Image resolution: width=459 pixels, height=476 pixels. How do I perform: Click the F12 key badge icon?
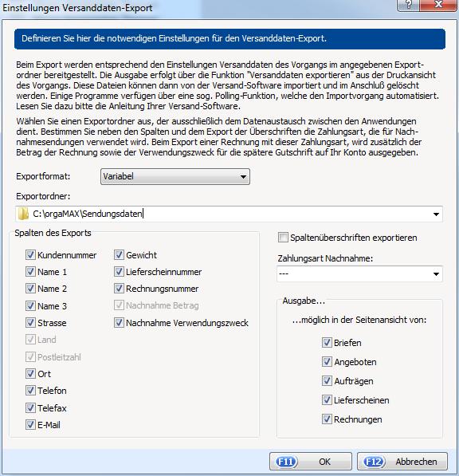pyautogui.click(x=374, y=462)
